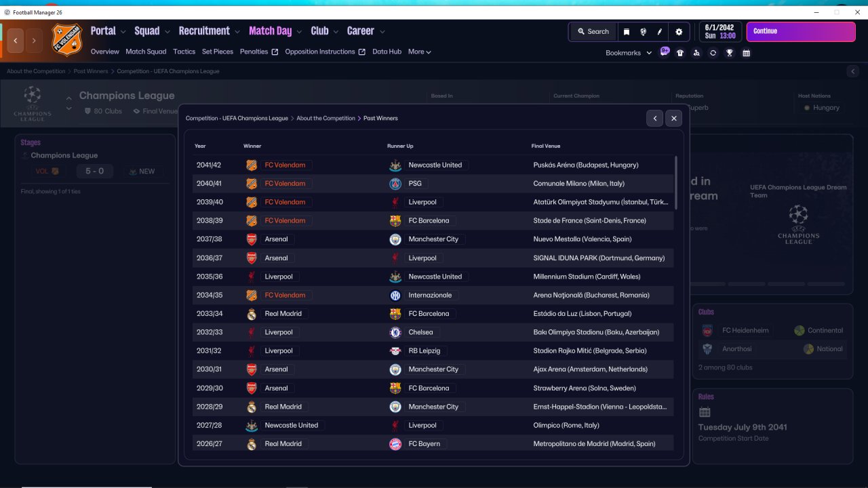868x488 pixels.
Task: Click 'Anorthosi' in the background Clubs panel
Action: click(736, 349)
